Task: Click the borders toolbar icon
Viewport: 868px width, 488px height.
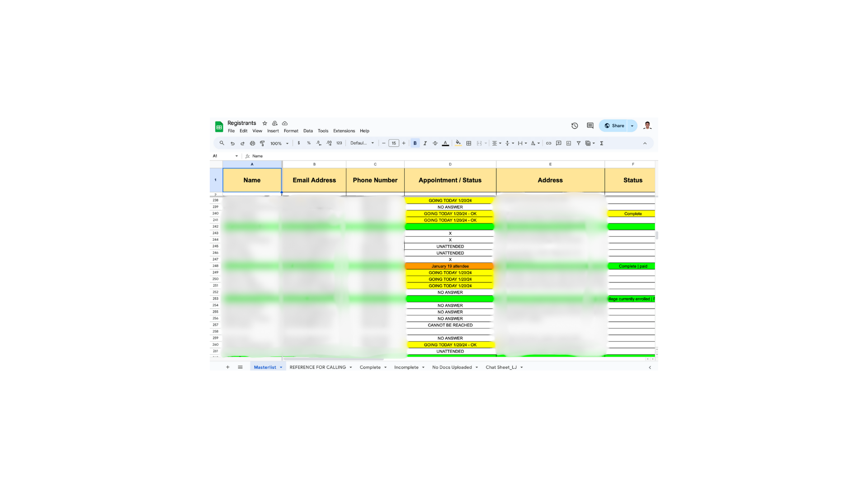Action: tap(469, 143)
